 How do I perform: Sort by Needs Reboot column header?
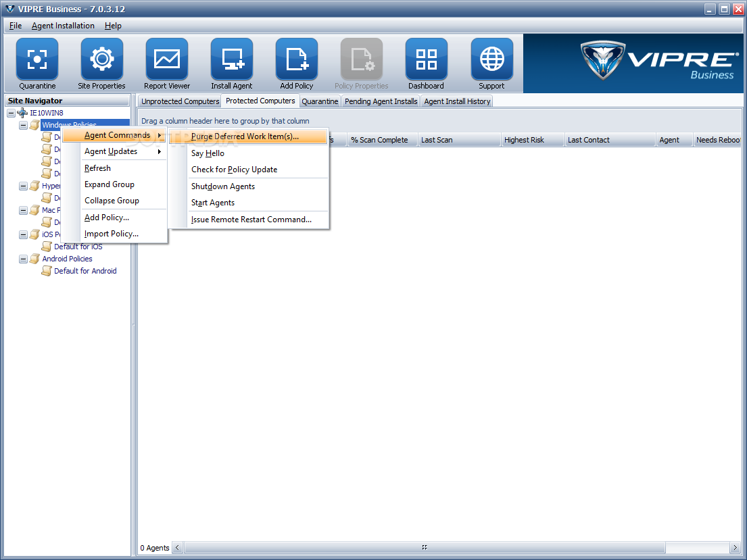717,140
